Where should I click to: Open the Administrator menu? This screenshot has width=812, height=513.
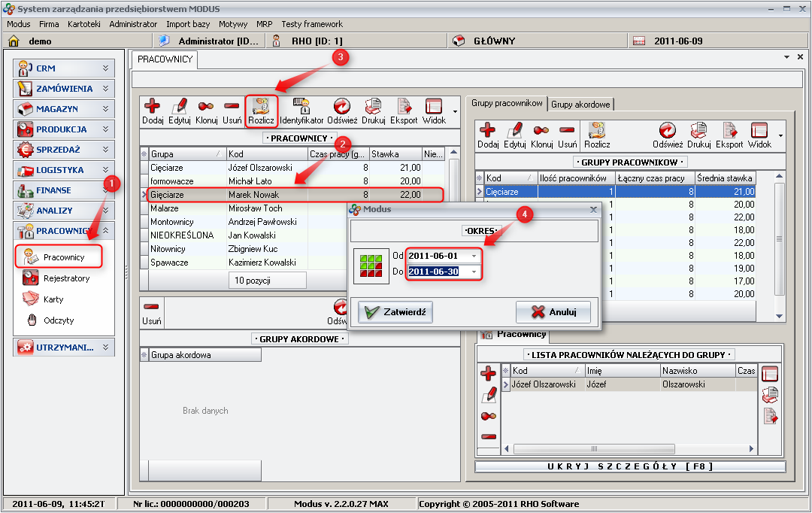tap(133, 24)
